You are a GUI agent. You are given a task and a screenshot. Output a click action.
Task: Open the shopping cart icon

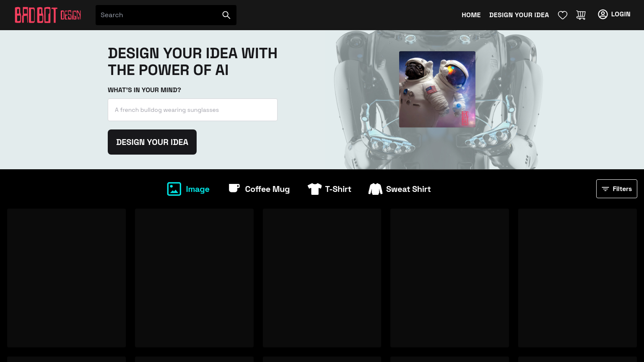pos(581,15)
